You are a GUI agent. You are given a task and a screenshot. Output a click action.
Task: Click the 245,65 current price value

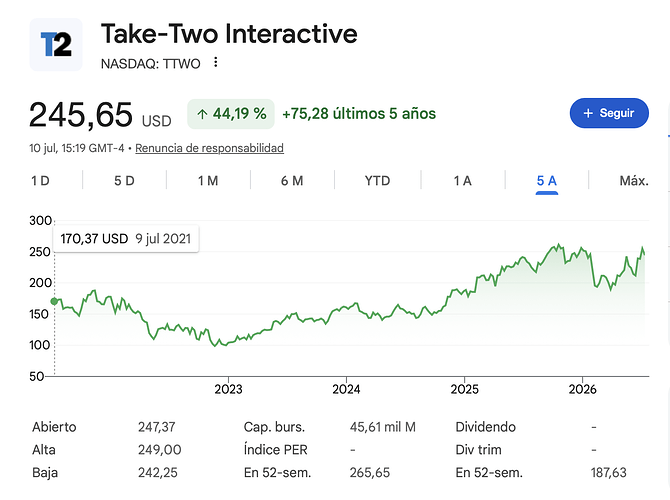click(x=81, y=115)
